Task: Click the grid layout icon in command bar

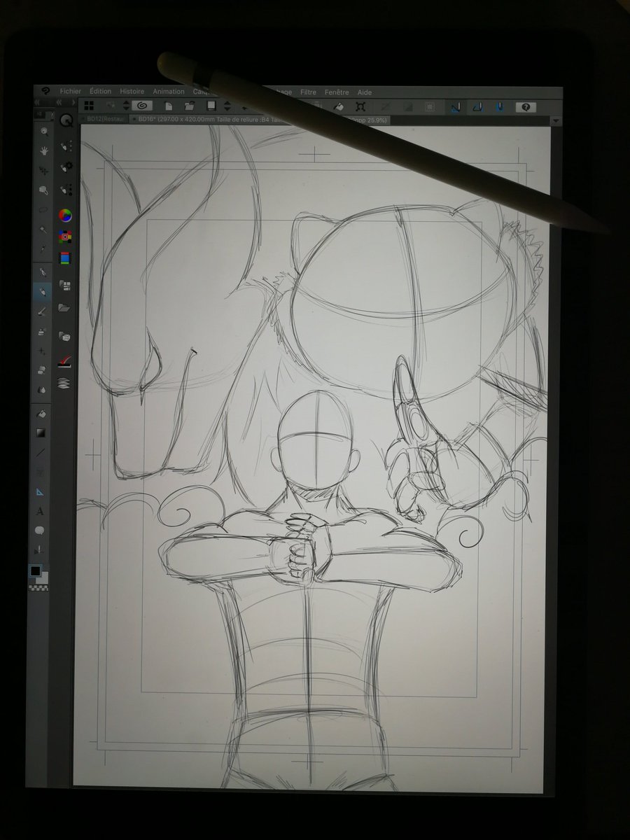Action: tap(89, 106)
